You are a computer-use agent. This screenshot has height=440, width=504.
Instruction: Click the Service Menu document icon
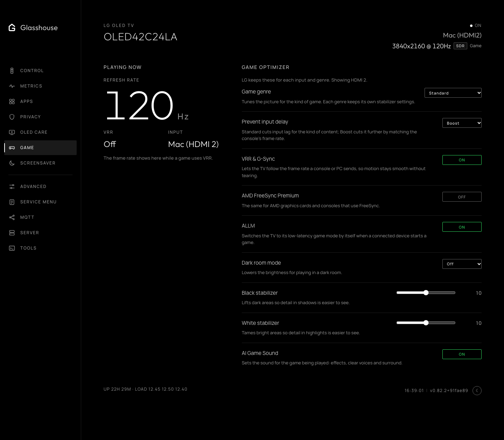12,202
